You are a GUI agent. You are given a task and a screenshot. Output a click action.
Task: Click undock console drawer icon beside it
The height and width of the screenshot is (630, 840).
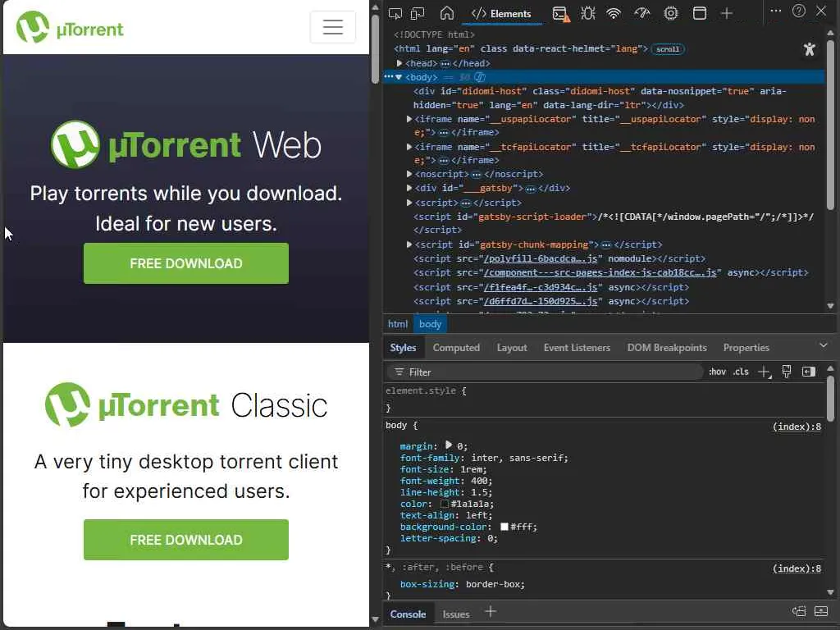coord(799,611)
